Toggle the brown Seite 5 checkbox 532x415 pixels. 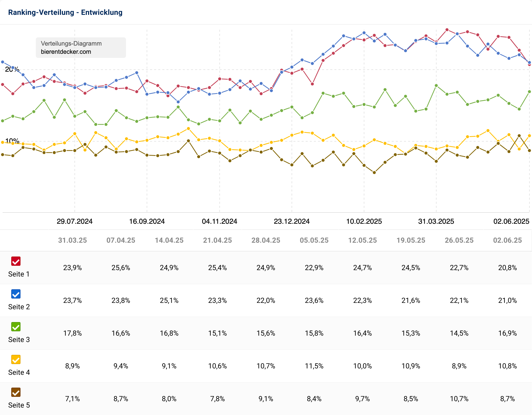pos(16,392)
